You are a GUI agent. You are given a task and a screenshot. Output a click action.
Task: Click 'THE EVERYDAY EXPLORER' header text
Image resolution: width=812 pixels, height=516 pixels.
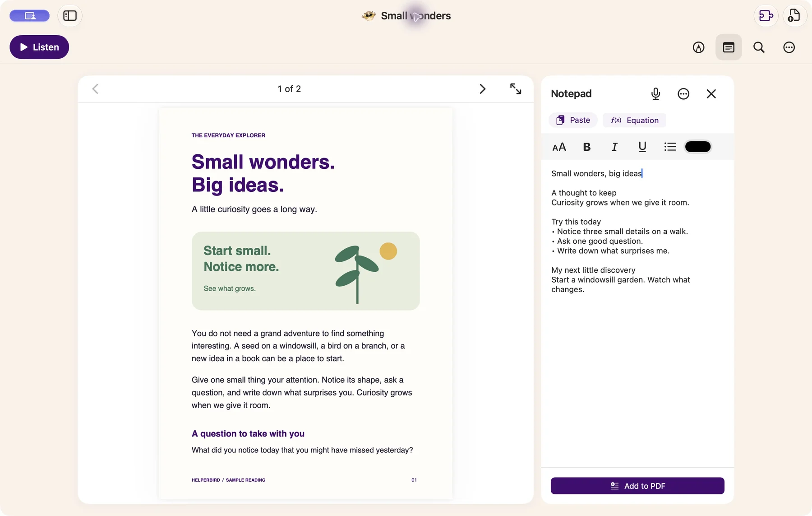(228, 135)
